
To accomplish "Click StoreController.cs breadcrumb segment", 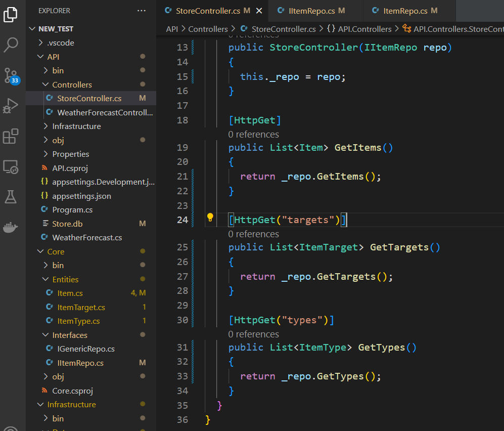I will 284,29.
